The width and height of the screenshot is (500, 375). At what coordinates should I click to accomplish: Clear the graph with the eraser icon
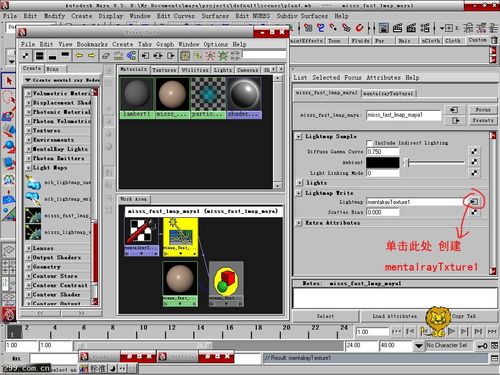[x=106, y=55]
